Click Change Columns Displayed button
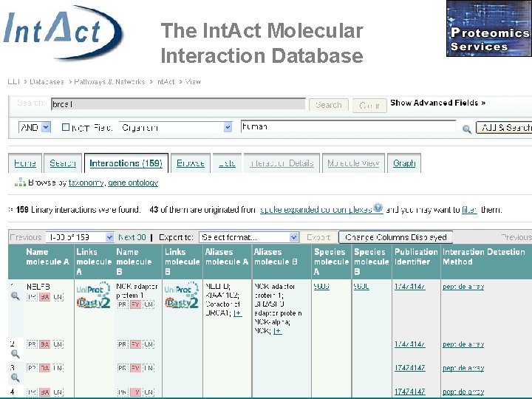 tap(395, 237)
